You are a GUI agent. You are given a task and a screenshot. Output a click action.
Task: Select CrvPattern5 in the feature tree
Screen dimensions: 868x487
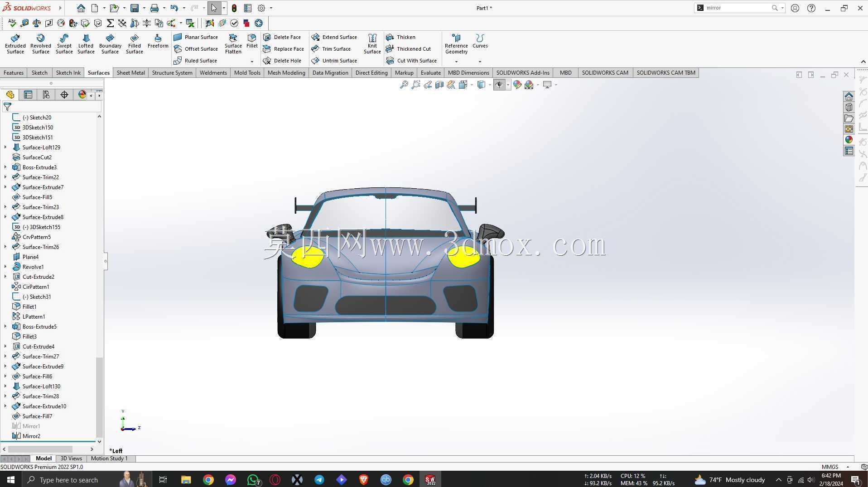[x=36, y=237]
